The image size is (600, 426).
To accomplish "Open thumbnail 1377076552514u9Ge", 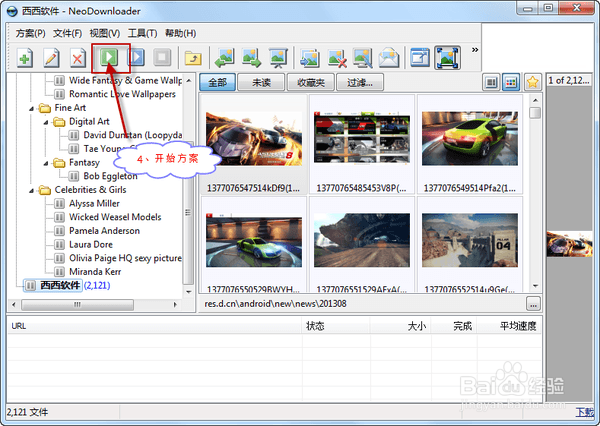I will click(x=470, y=240).
